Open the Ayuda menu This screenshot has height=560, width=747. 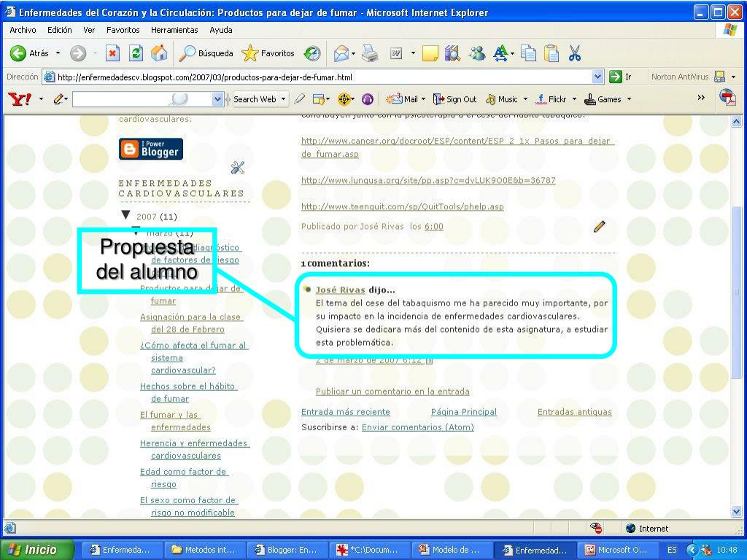[221, 29]
